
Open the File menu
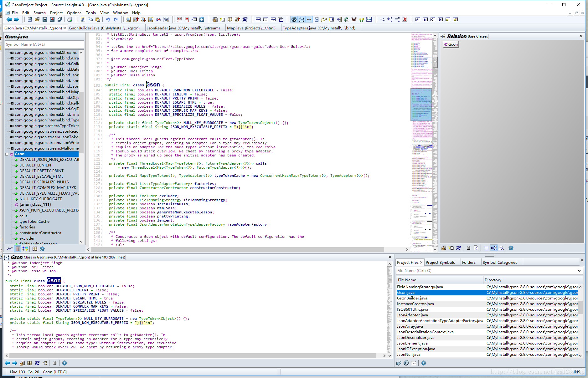[x=15, y=13]
